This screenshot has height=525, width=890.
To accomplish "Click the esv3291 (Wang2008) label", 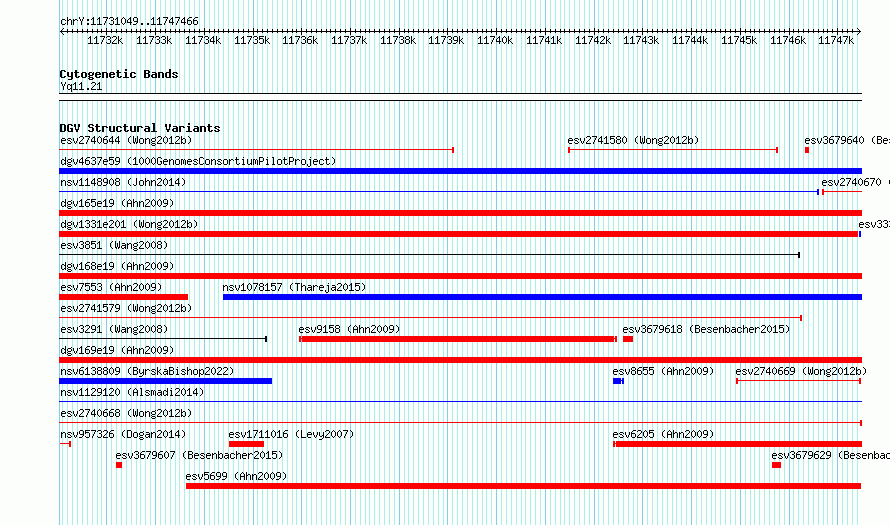I will coord(114,329).
